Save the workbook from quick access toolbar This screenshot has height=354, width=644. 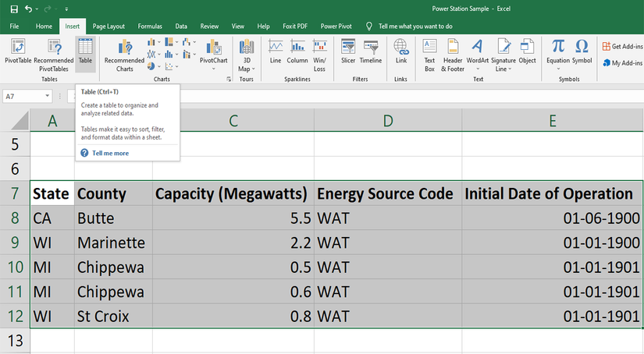click(x=14, y=9)
